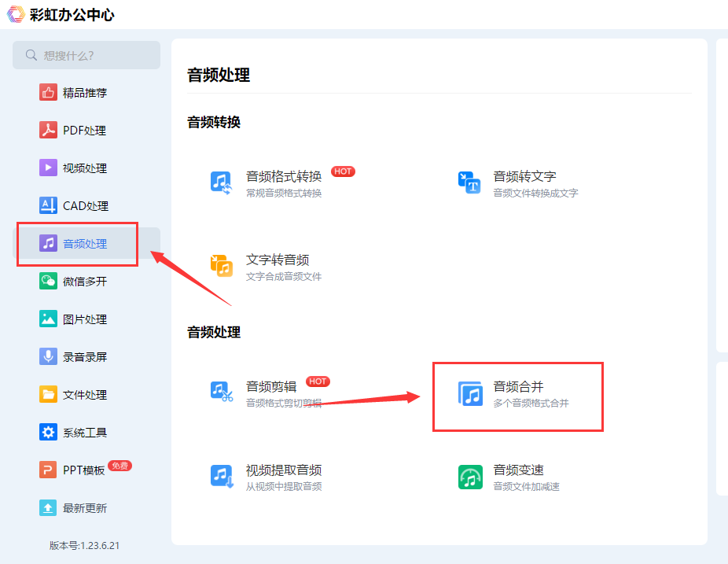The image size is (728, 564).
Task: Click the 视频提取音频 tool icon
Action: tap(222, 476)
